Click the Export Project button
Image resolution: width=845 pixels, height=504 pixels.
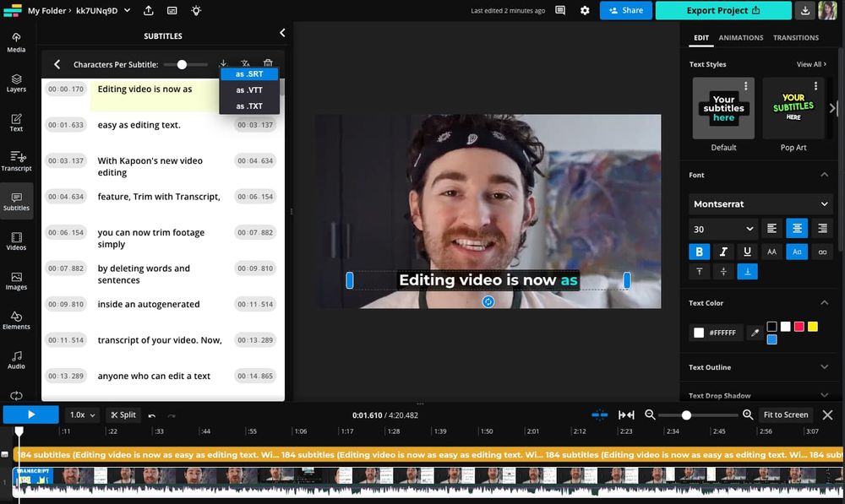722,10
